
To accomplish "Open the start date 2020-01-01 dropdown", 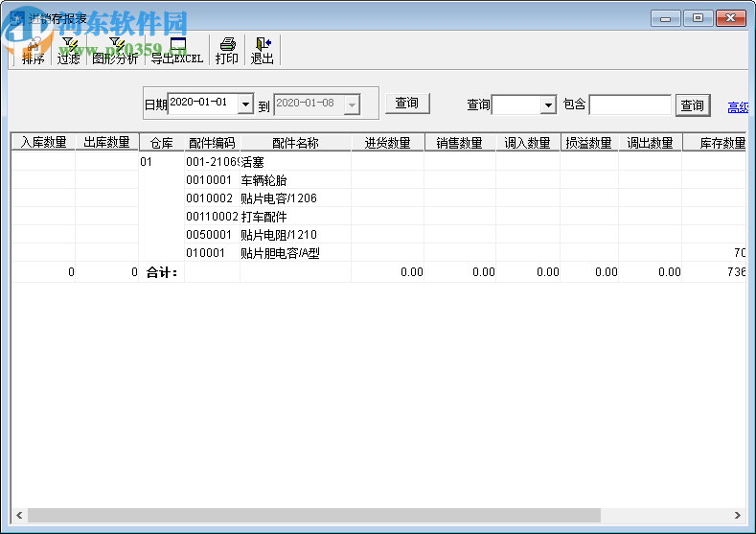I will point(245,104).
